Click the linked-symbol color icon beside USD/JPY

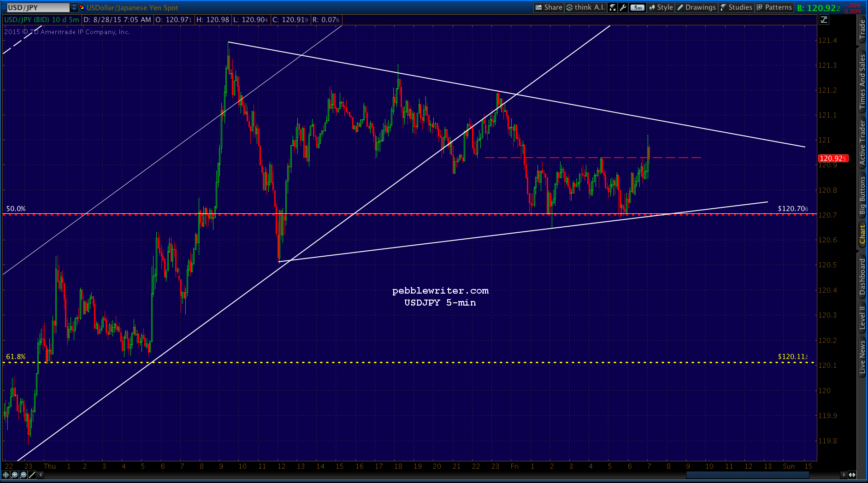pos(82,7)
